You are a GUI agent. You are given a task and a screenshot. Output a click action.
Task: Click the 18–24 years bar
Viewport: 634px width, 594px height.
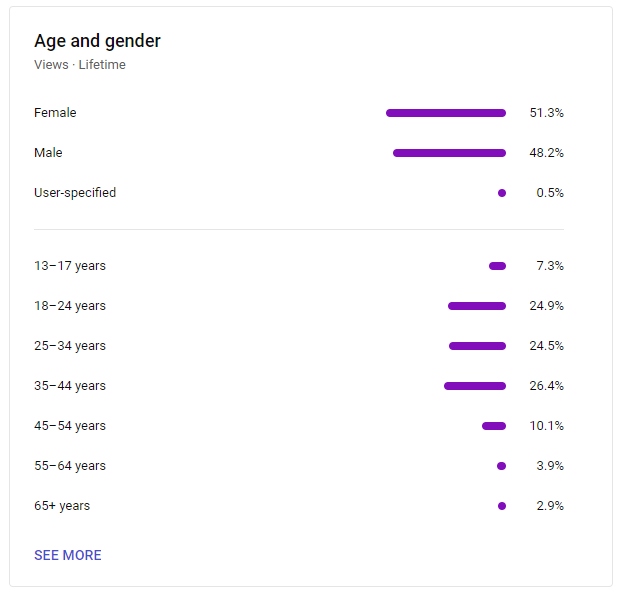coord(477,306)
